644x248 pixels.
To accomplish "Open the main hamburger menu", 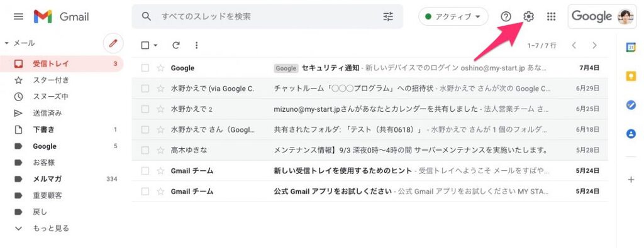I will (18, 17).
